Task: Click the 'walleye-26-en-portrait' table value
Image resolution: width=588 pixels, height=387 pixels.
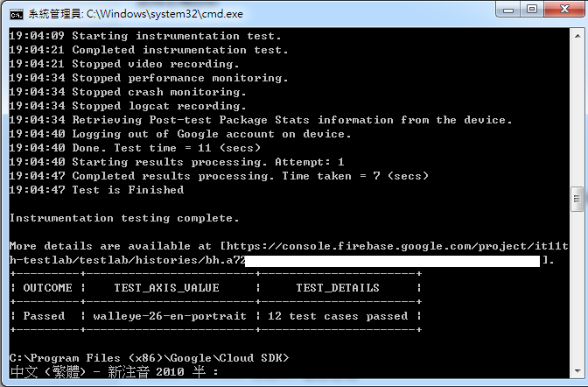Action: [170, 316]
